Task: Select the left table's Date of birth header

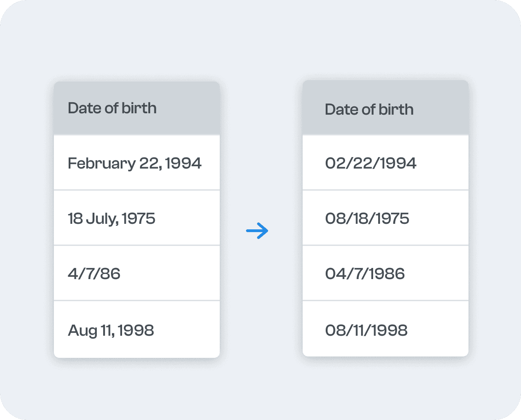Action: coord(136,108)
